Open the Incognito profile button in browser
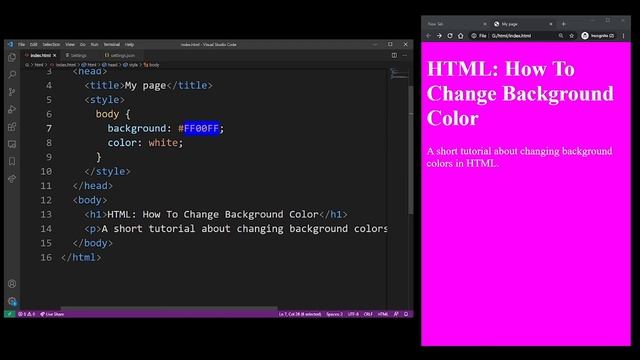The height and width of the screenshot is (360, 640). pyautogui.click(x=598, y=36)
